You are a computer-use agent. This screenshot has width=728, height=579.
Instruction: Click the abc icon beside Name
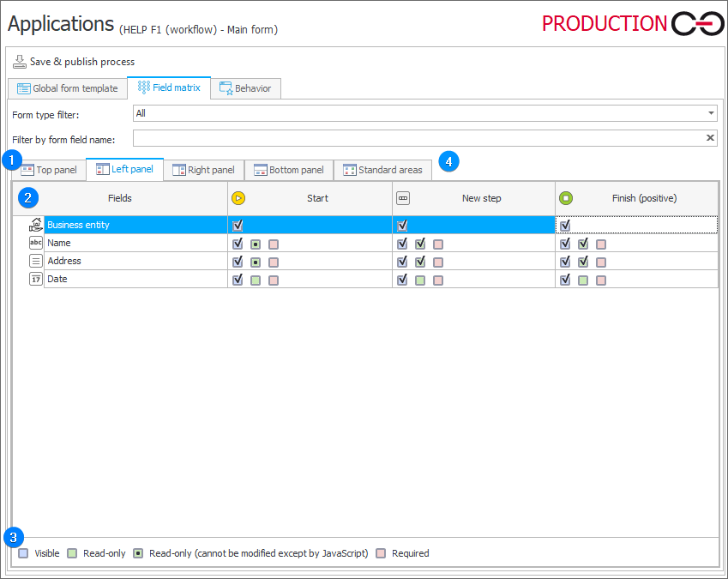point(36,243)
